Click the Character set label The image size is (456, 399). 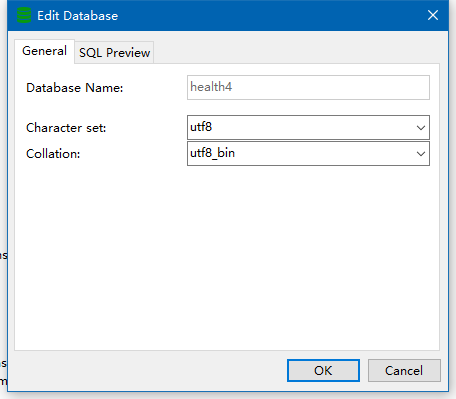click(x=66, y=128)
